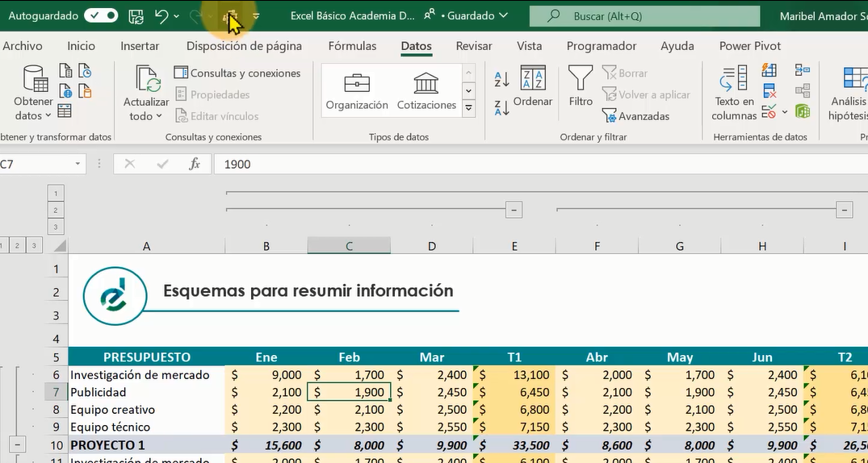
Task: Click the Flash Fill icon
Action: pyautogui.click(x=769, y=69)
